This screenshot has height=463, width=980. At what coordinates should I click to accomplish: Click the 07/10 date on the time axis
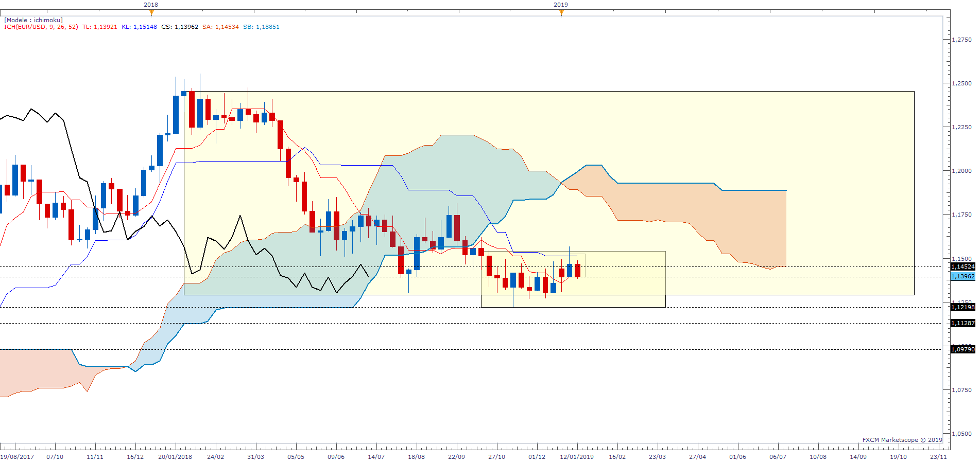[x=55, y=457]
